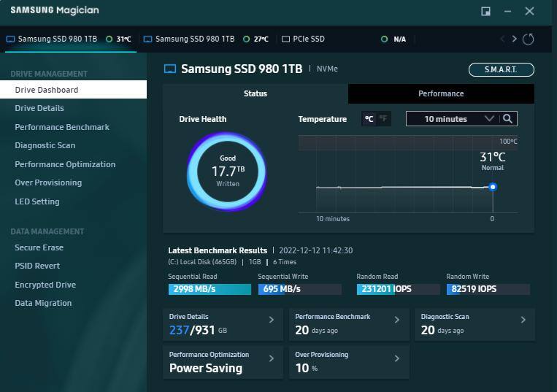Click the temperature search magnifier icon
Viewport: 557px width, 392px height.
(508, 119)
